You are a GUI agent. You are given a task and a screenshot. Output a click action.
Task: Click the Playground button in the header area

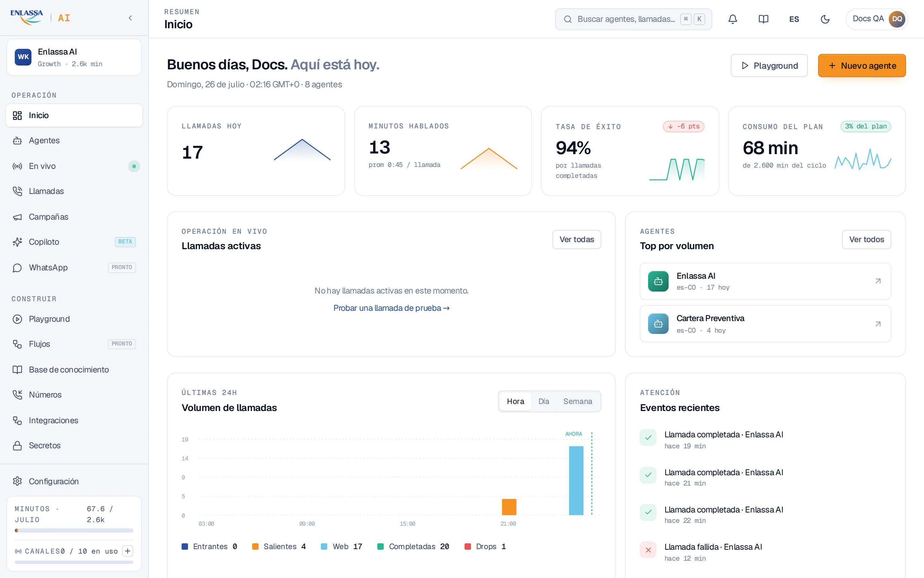pos(769,66)
